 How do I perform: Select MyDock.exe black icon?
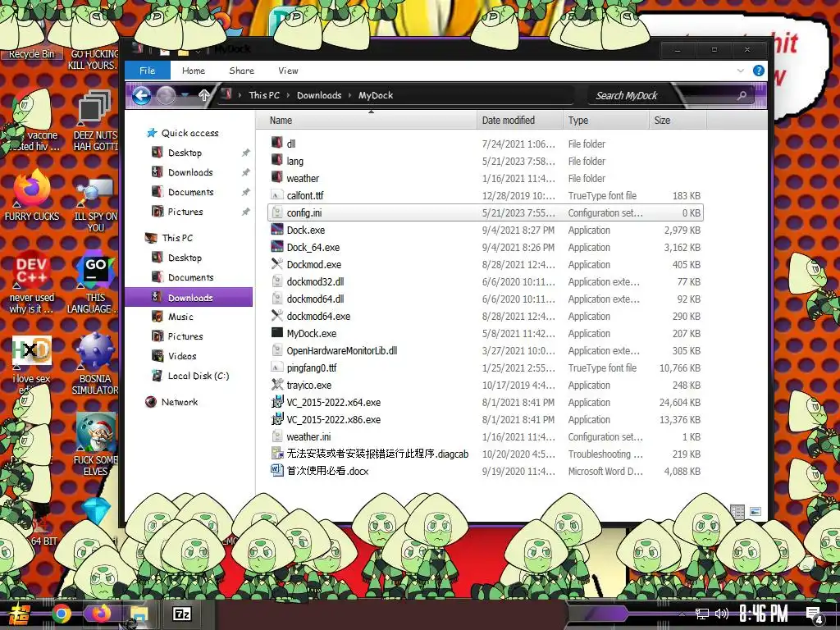277,333
